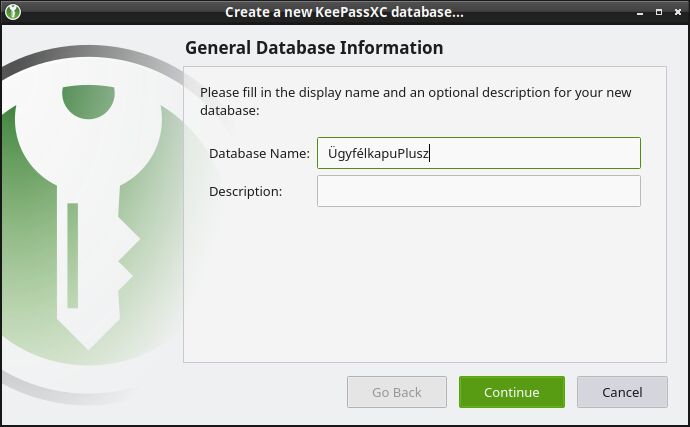Cancel the database creation wizard
Screen dimensions: 690x427
tap(622, 392)
